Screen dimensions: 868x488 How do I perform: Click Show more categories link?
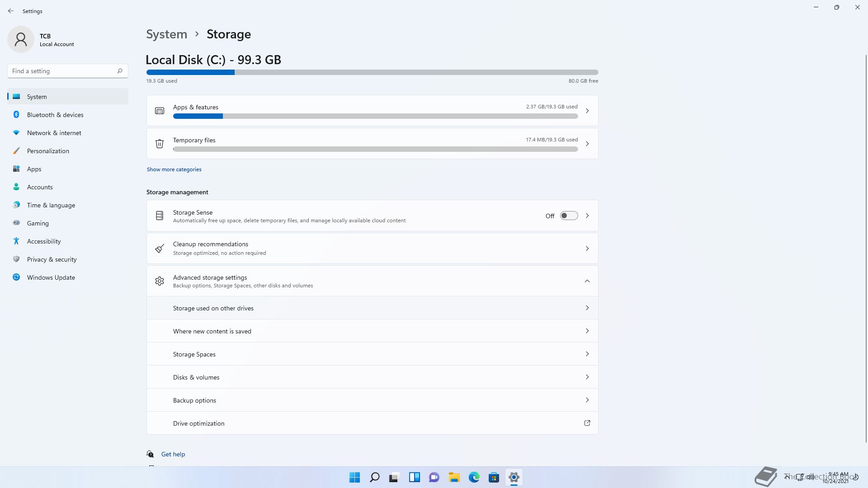(174, 169)
